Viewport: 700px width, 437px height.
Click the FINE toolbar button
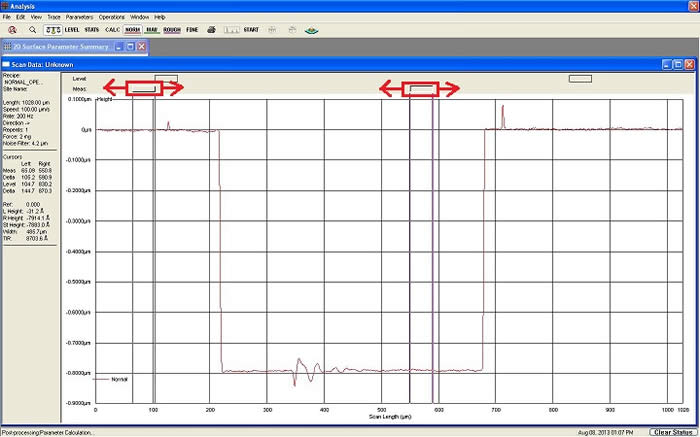coord(192,30)
